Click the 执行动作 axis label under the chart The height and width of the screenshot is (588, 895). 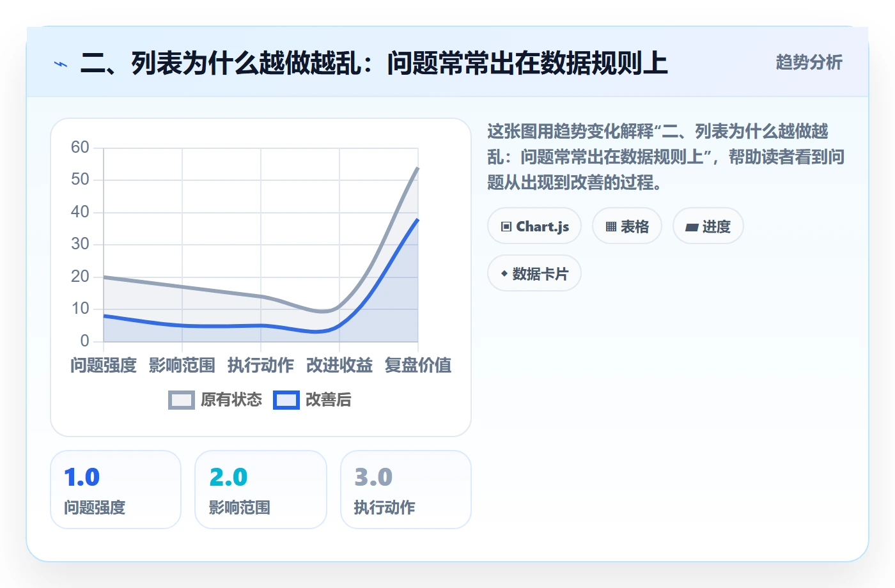[x=261, y=366]
